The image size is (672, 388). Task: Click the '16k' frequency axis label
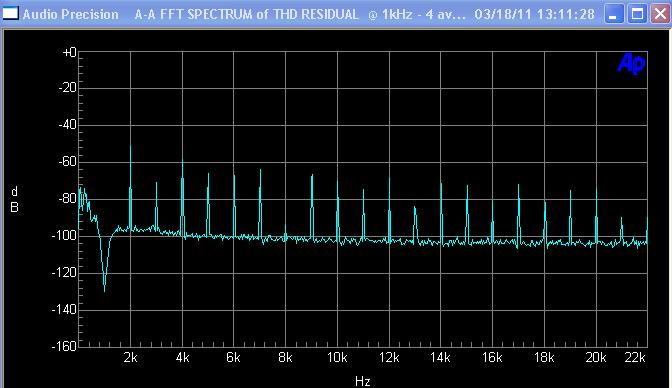(492, 358)
